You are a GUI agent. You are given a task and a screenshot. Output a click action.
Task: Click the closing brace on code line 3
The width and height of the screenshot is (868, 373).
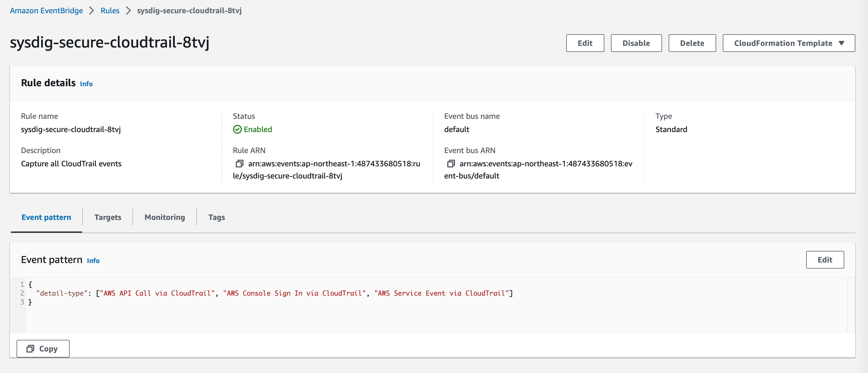[x=30, y=302]
